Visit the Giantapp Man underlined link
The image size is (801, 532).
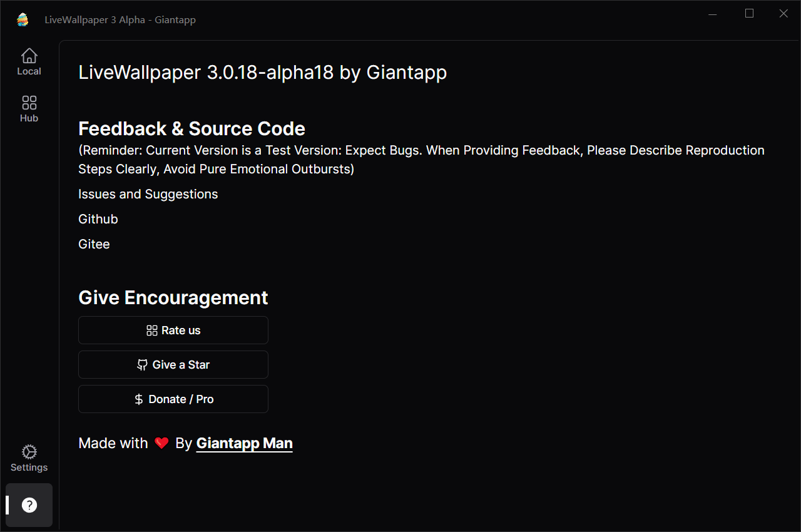click(x=245, y=443)
